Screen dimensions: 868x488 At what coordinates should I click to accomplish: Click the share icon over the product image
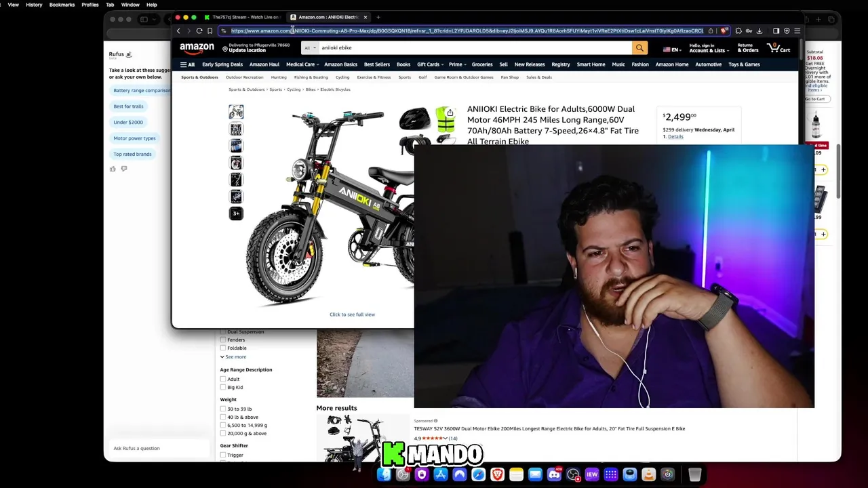[x=450, y=113]
